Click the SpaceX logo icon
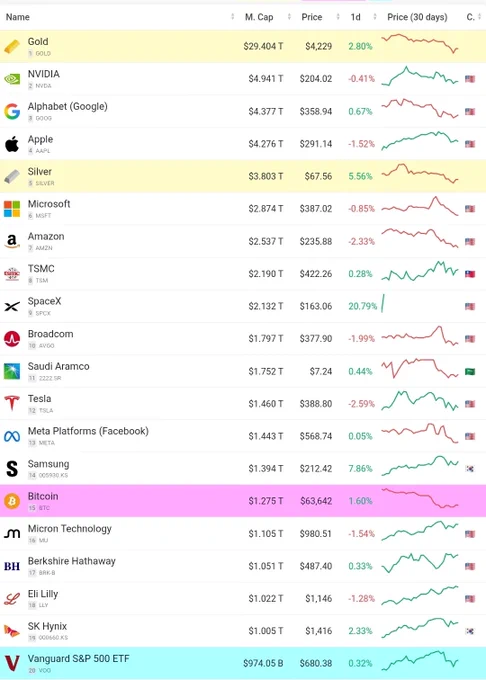 click(12, 307)
